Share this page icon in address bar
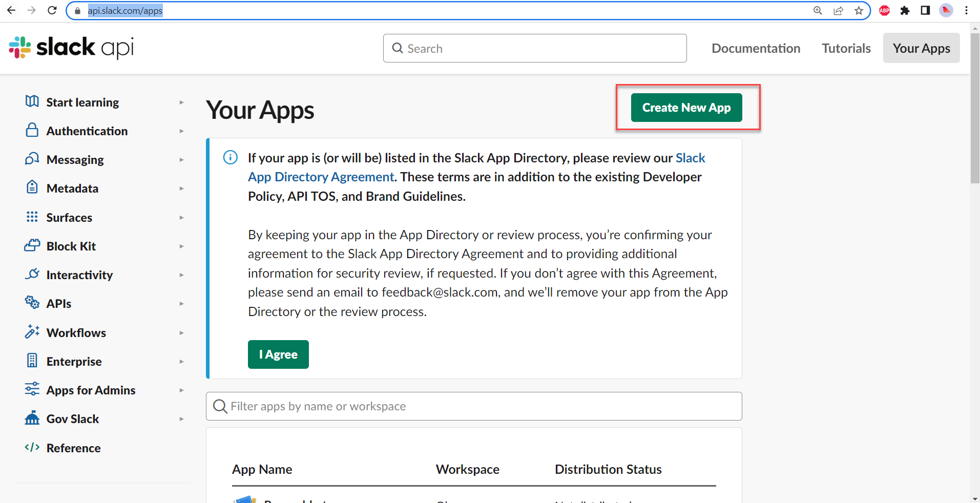This screenshot has height=503, width=980. pyautogui.click(x=839, y=11)
